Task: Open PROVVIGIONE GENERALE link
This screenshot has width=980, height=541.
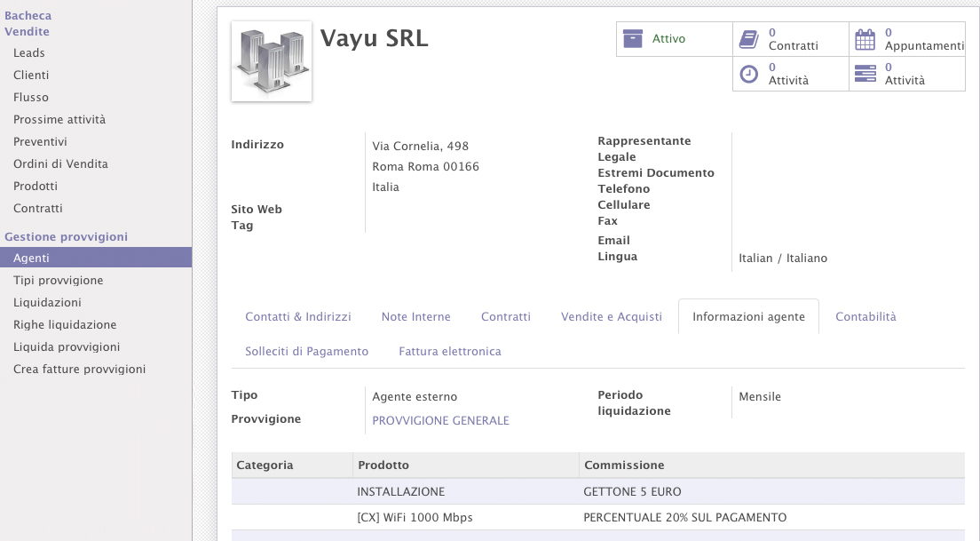Action: (x=440, y=420)
